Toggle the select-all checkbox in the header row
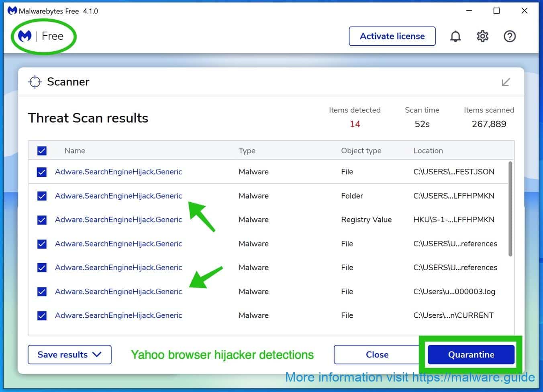The image size is (543, 392). click(x=42, y=151)
